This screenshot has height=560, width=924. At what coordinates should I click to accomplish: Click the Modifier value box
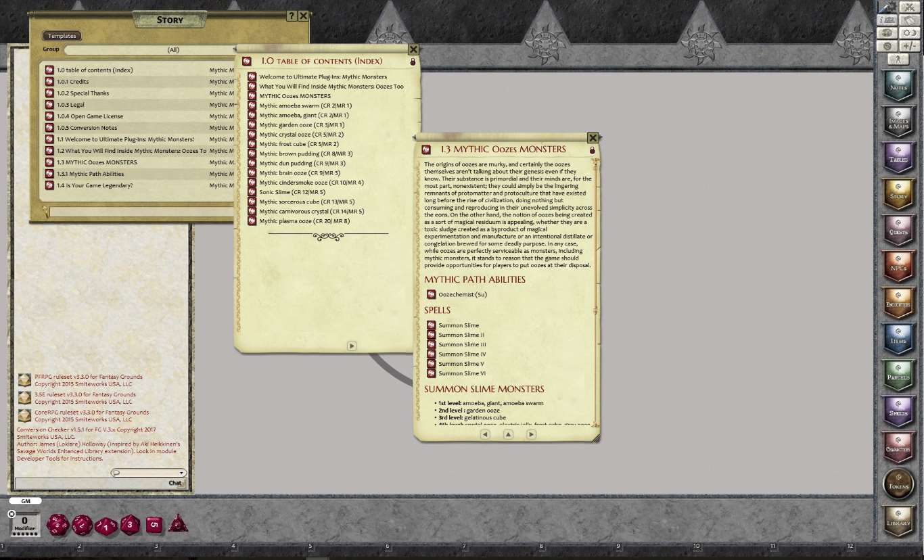pos(24,521)
